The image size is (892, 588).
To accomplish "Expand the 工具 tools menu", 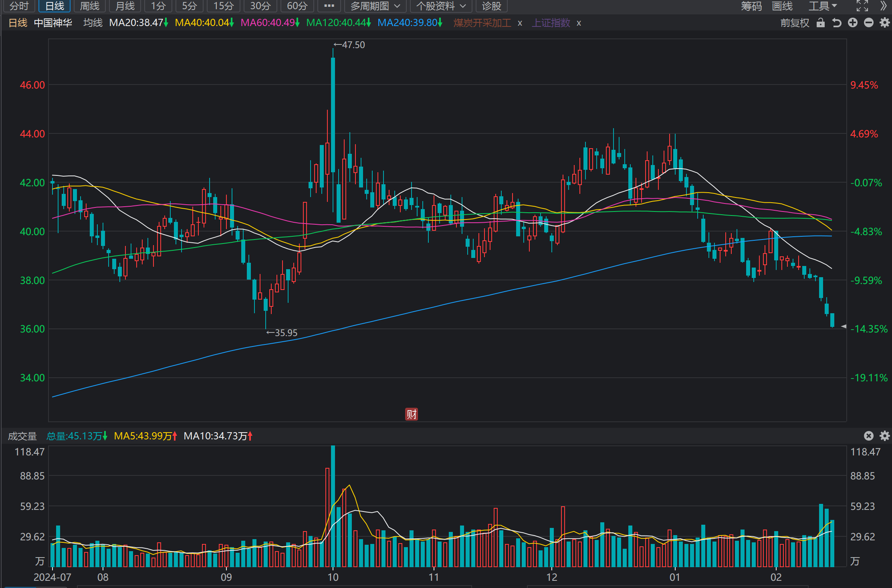I will (x=823, y=6).
